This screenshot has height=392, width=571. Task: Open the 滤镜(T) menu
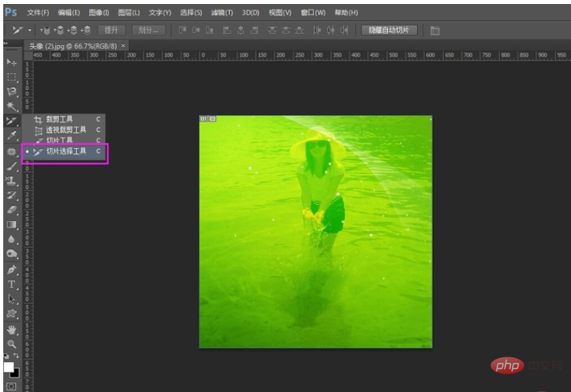point(222,13)
